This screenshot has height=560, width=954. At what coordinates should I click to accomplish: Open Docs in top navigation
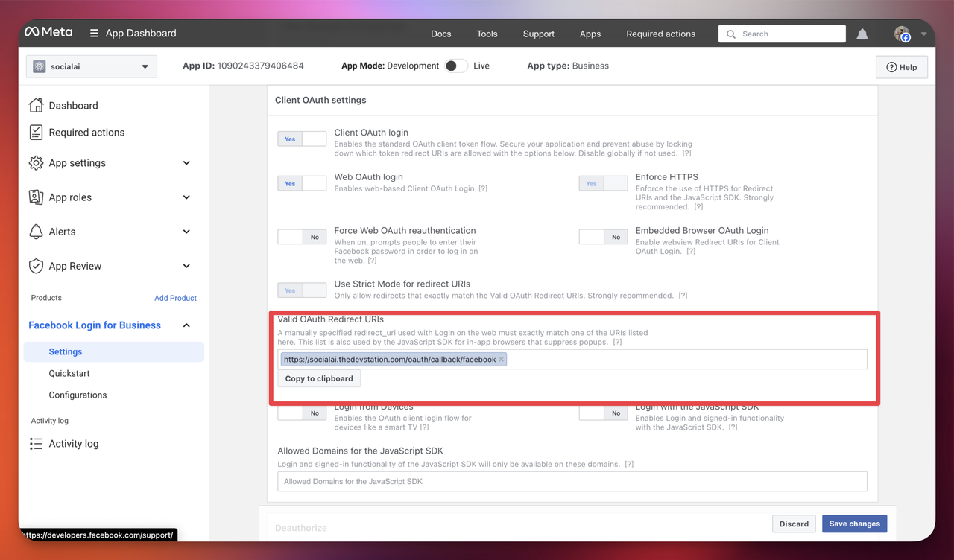441,34
